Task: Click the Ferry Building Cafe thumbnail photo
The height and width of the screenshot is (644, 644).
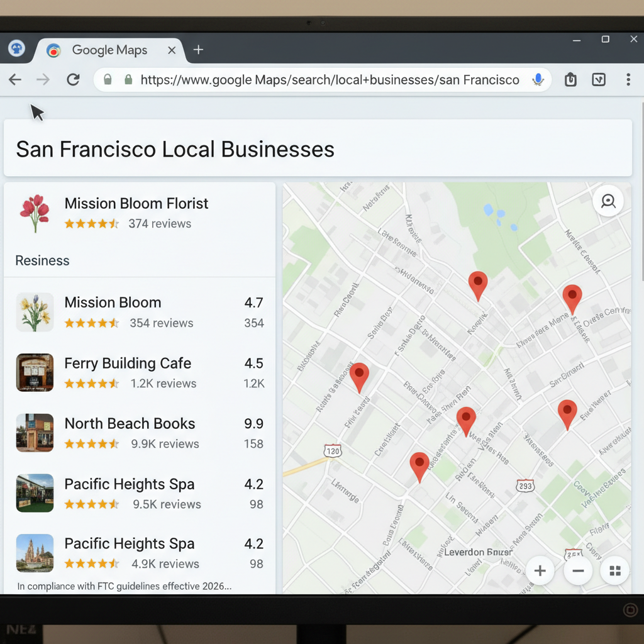Action: (x=35, y=372)
